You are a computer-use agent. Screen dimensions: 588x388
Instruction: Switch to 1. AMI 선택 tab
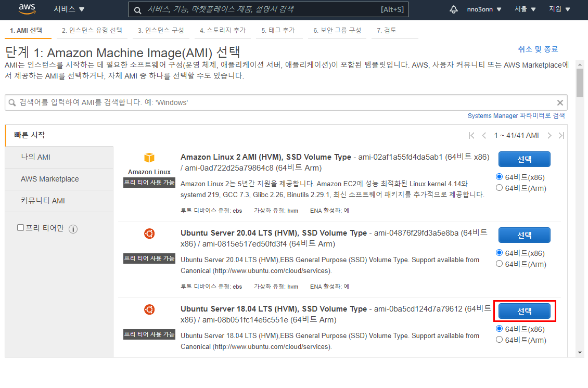[x=26, y=30]
